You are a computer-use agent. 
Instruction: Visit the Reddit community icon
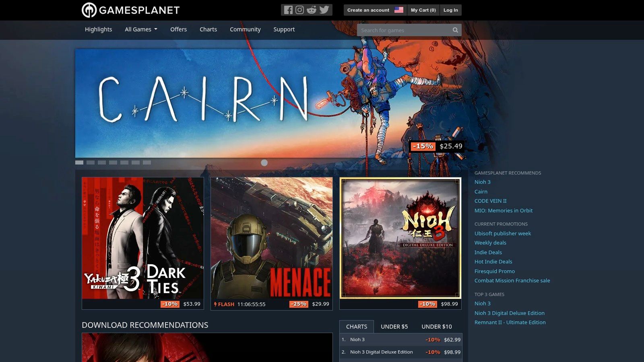(x=311, y=9)
